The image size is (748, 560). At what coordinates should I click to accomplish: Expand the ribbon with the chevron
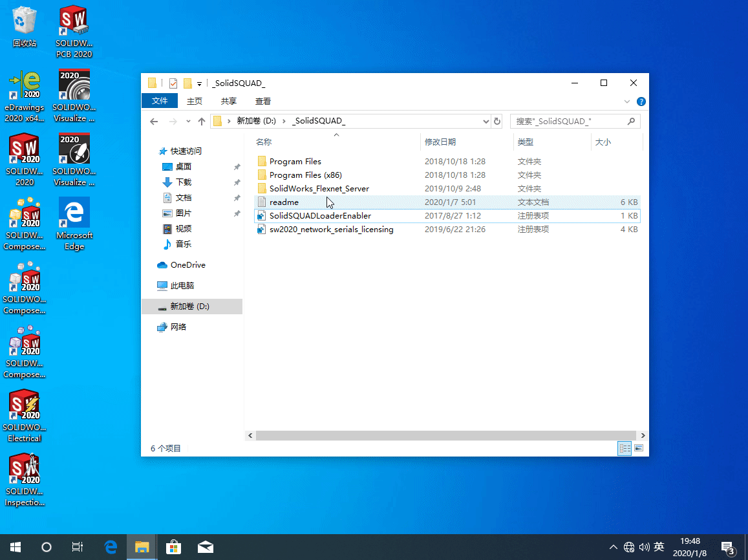(627, 102)
